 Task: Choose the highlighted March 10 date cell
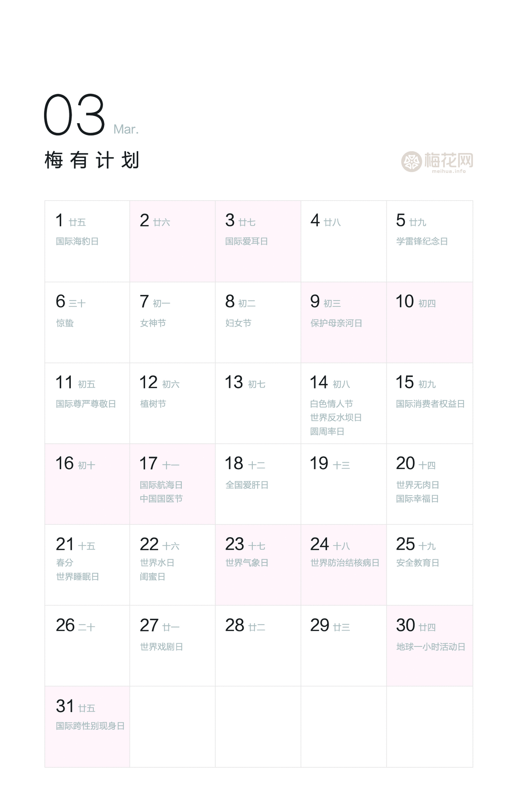pos(429,322)
